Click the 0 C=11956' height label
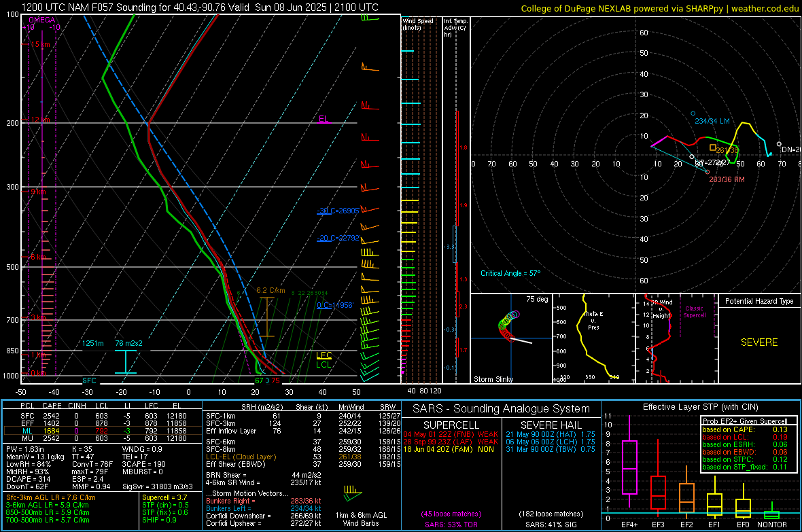802x532 pixels. tap(335, 305)
